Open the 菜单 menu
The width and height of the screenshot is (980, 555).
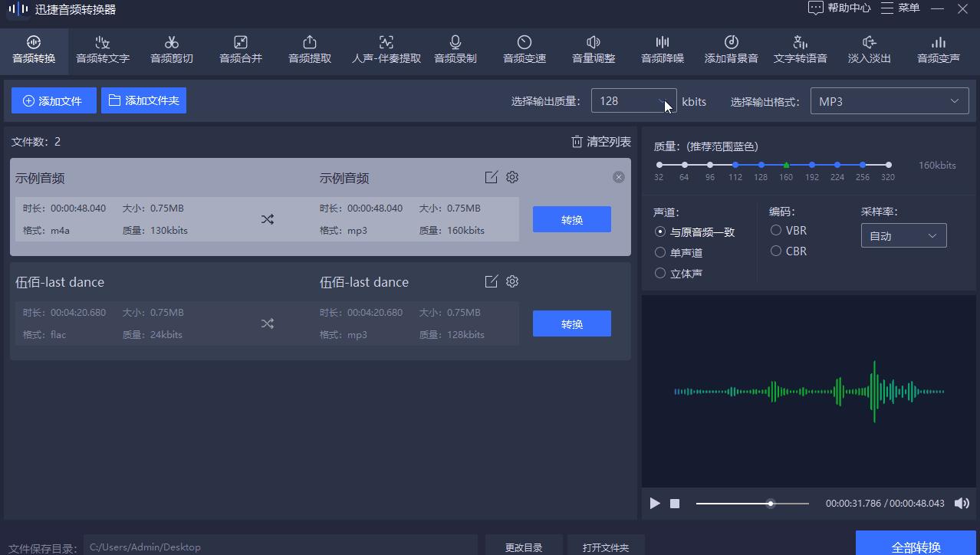pos(899,8)
